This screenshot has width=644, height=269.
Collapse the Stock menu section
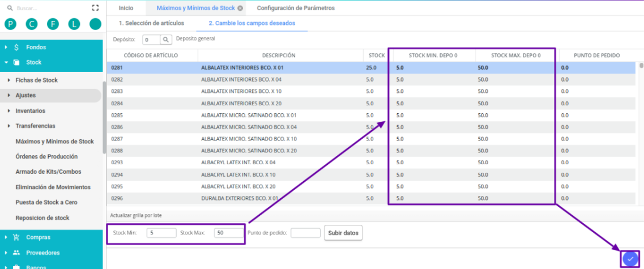tap(6, 62)
